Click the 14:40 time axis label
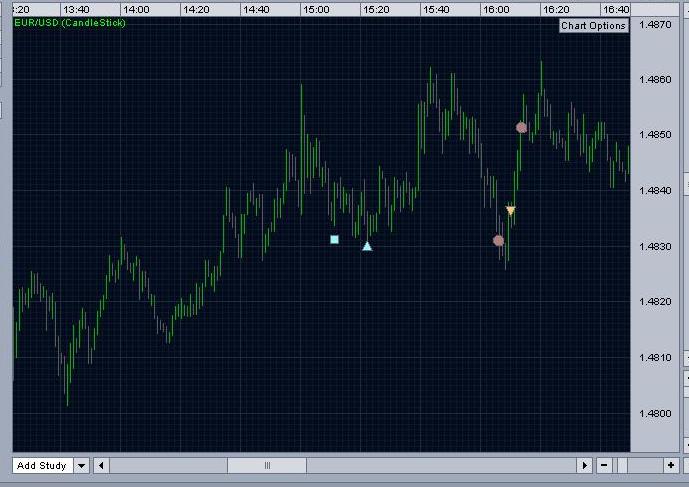Screen dimensions: 689x487 (x=256, y=9)
